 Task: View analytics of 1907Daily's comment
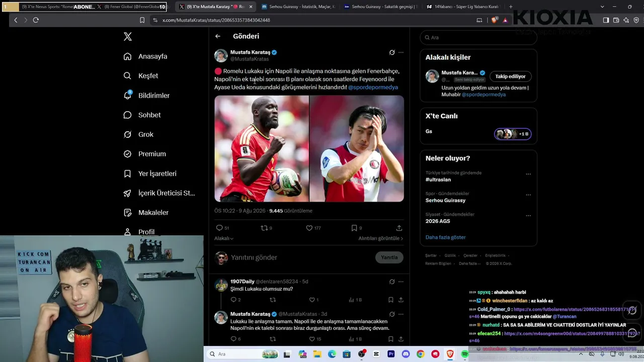(355, 300)
